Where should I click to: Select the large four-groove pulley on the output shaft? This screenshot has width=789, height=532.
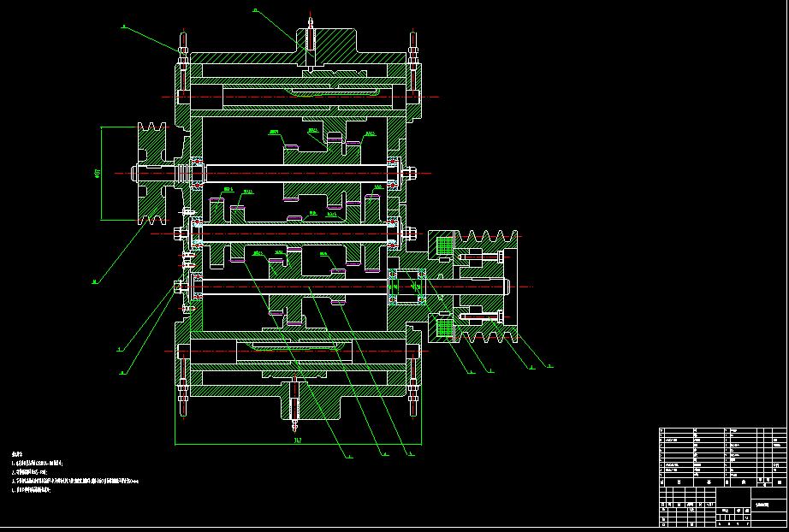(487, 287)
